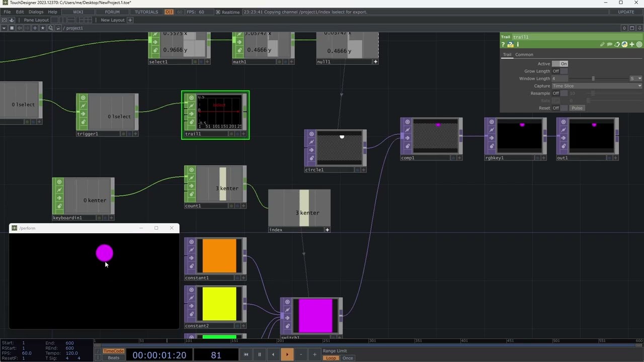Click the plus icon in the path bar
Image resolution: width=644 pixels, height=362 pixels.
35,28
